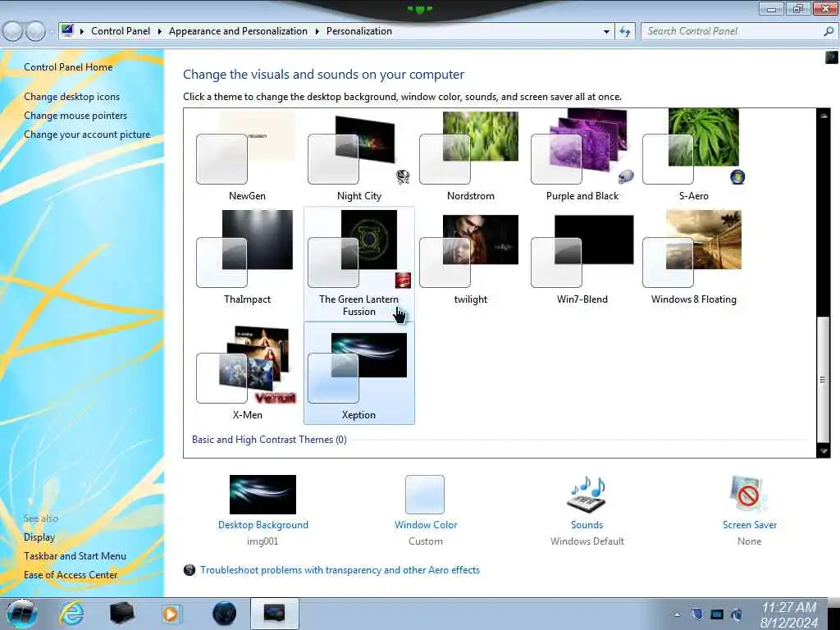Select the Xeption theme
Screen dimensions: 840x630
point(358,368)
